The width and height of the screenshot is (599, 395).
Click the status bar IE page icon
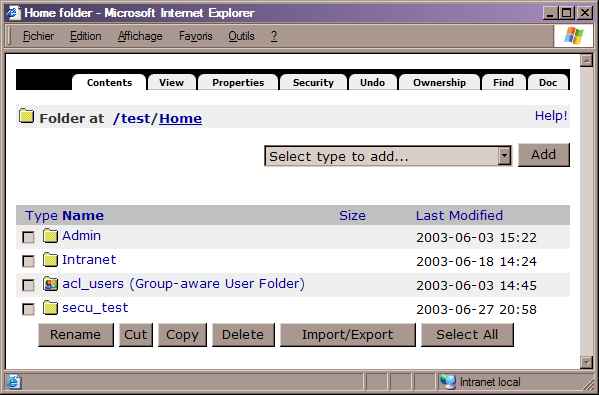(13, 382)
